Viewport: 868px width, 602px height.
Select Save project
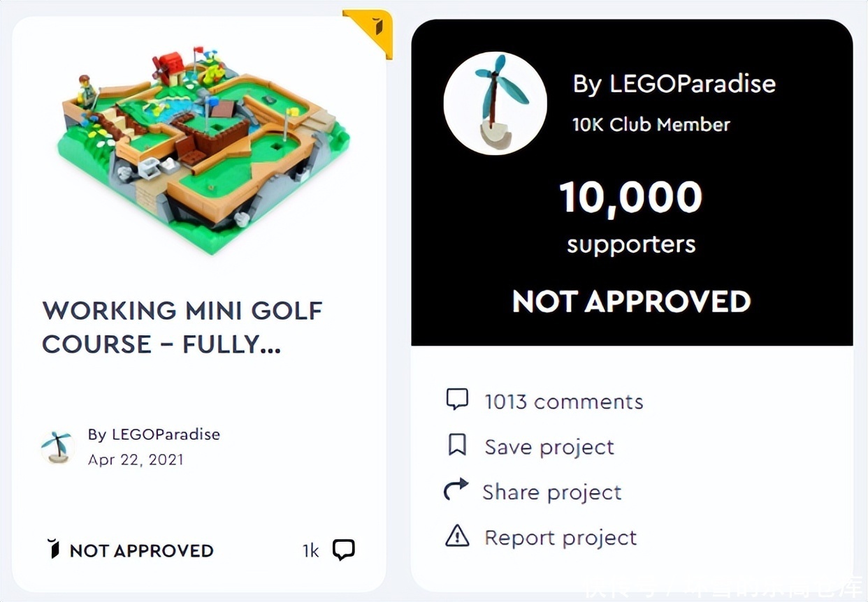click(x=549, y=447)
